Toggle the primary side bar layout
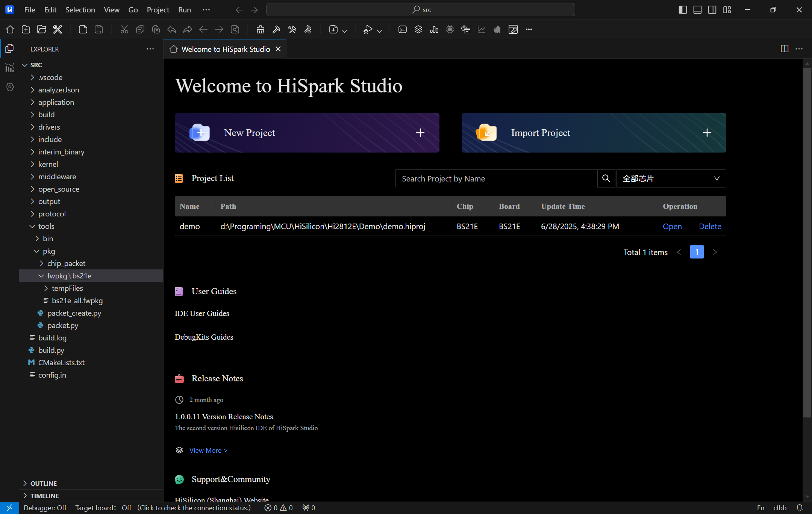The width and height of the screenshot is (812, 514). [x=683, y=10]
